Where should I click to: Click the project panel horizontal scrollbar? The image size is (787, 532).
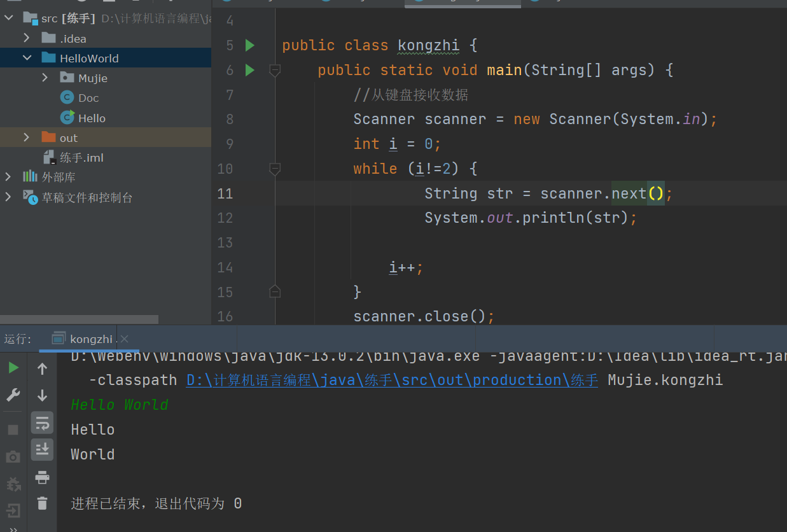[79, 319]
